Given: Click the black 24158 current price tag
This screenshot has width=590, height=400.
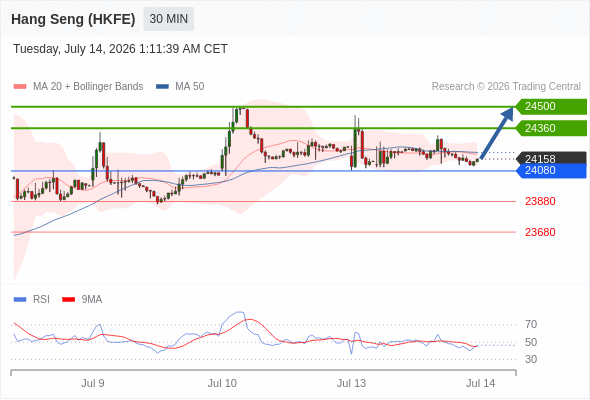Looking at the screenshot, I should [x=551, y=158].
